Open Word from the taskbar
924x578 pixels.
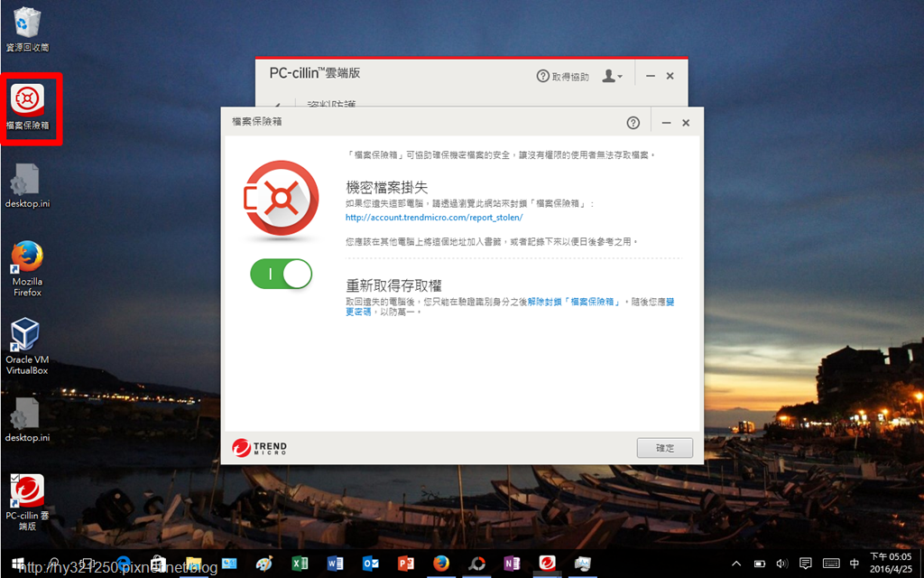click(335, 564)
